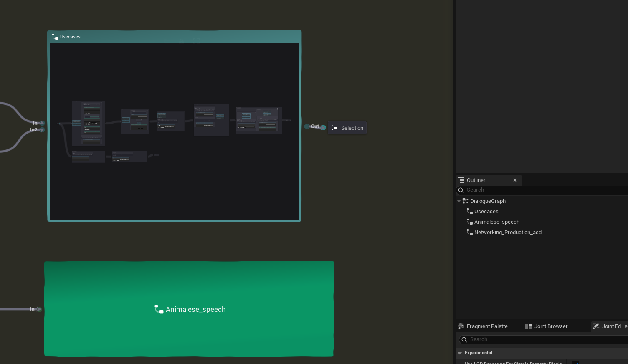This screenshot has height=364, width=628.
Task: Select Animalese_speech in the Outliner list
Action: point(496,222)
